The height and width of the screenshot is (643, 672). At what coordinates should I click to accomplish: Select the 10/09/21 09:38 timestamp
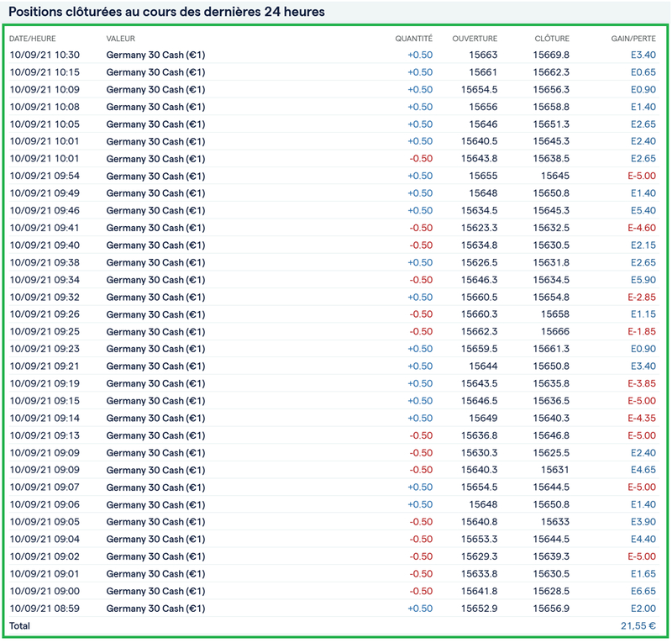tap(45, 262)
